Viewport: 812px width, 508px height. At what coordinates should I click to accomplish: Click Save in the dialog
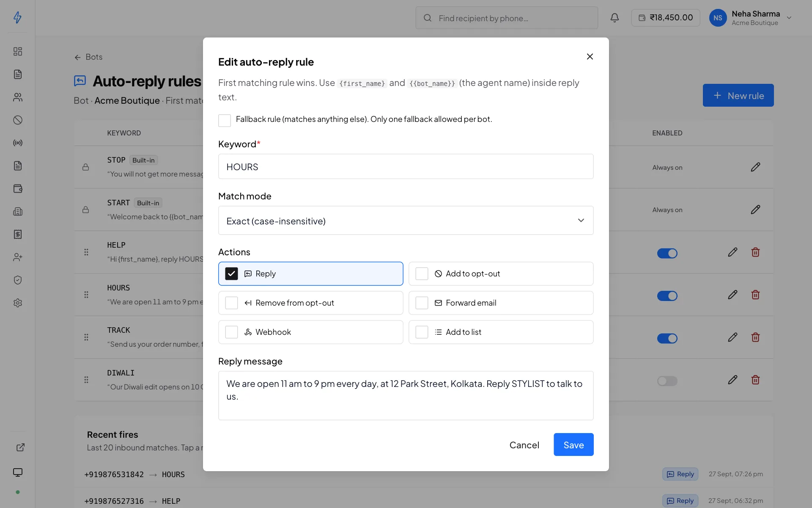(573, 444)
